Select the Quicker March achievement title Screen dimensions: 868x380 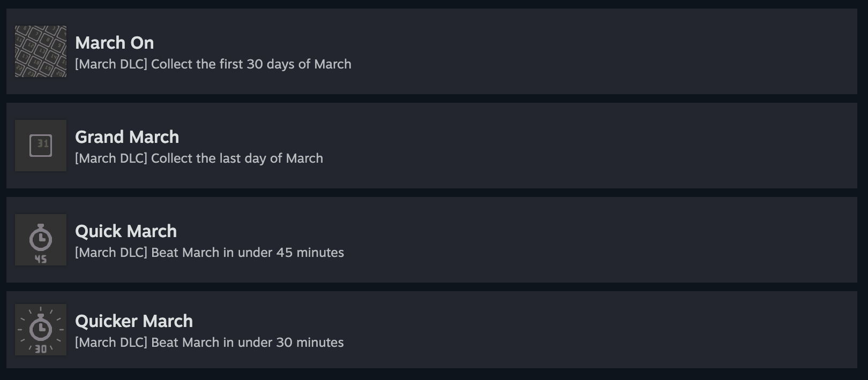[134, 321]
